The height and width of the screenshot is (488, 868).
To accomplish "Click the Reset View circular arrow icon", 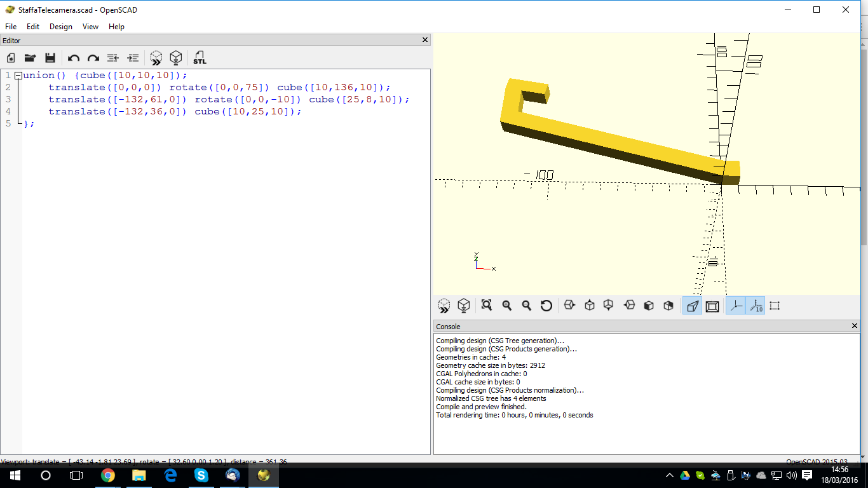I will 546,306.
